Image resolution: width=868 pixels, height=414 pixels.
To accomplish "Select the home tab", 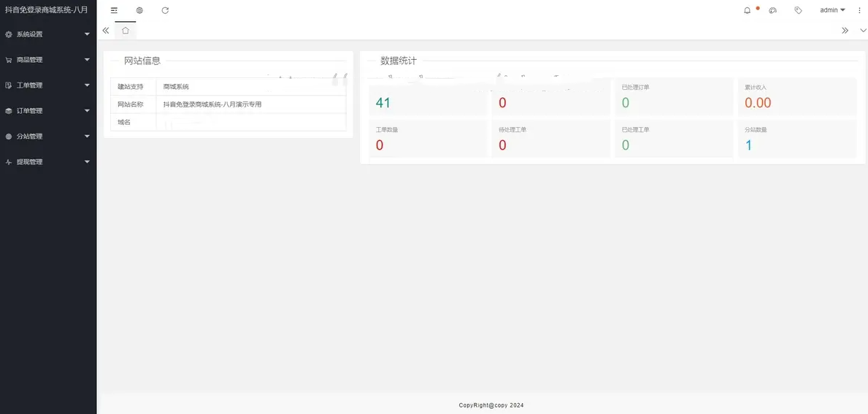I will (126, 31).
